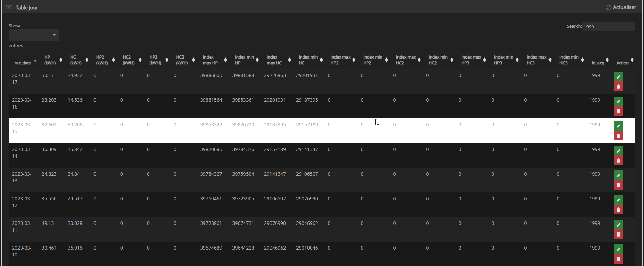Sort by HC (kWH) column header
644x266 pixels.
click(x=76, y=60)
